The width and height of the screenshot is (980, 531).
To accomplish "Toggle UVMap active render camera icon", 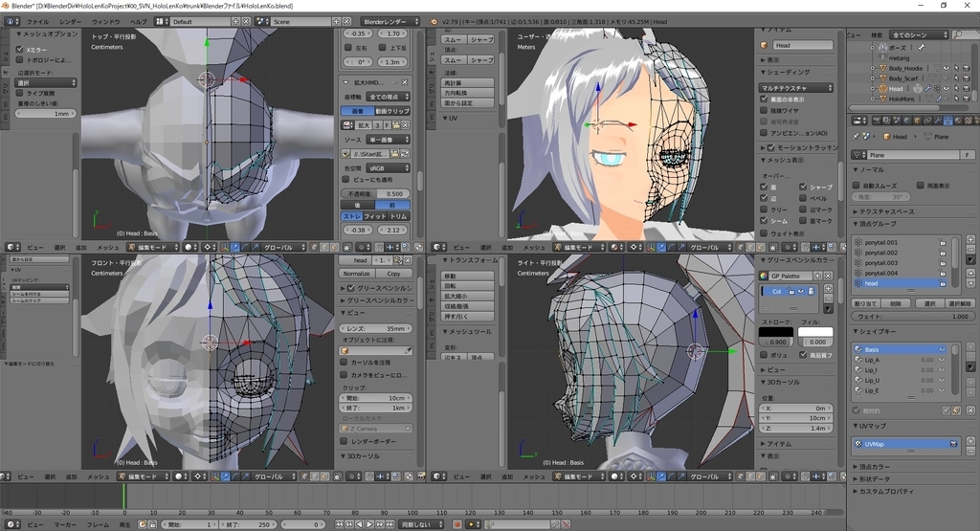I will coord(953,444).
